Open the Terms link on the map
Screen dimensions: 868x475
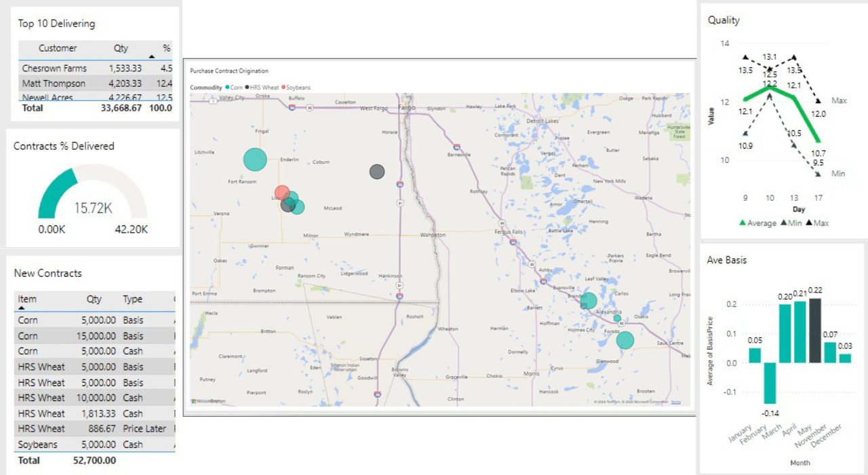click(x=675, y=402)
